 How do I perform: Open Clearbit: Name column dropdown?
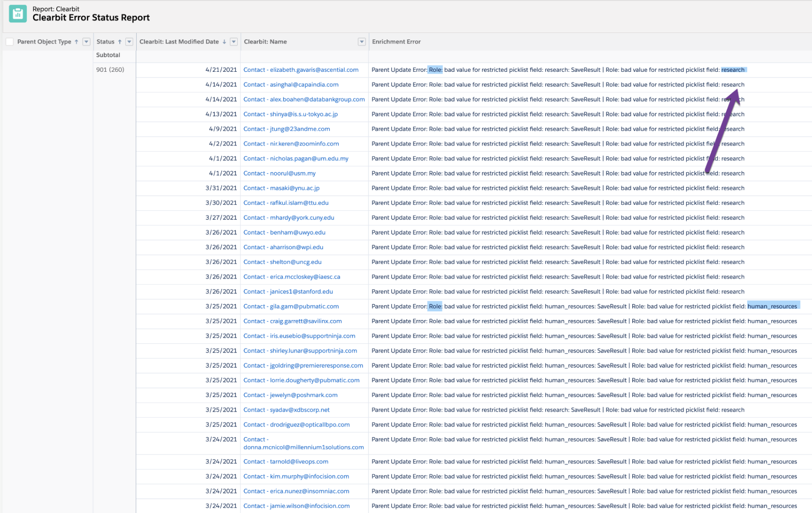coord(362,42)
